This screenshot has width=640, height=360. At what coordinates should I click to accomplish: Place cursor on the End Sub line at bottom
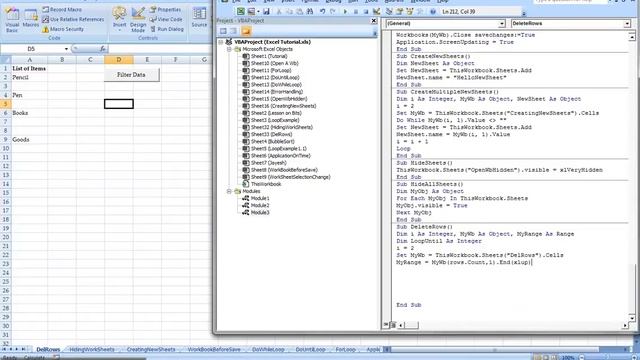coord(409,305)
